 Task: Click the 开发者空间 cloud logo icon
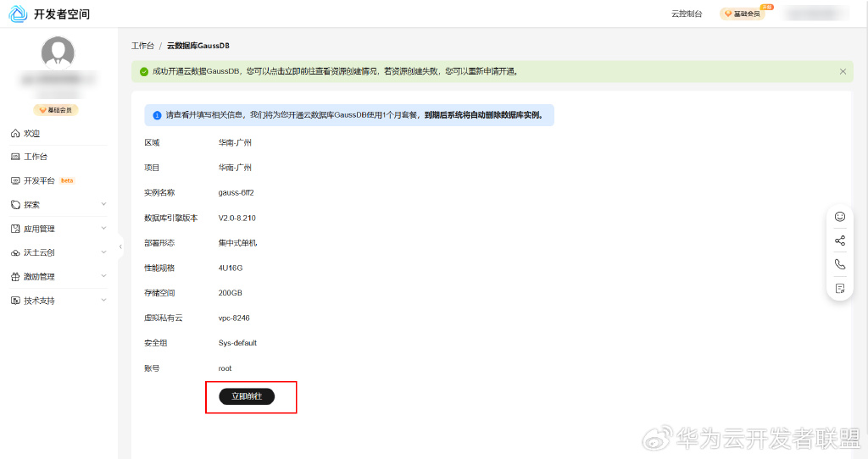[x=18, y=14]
